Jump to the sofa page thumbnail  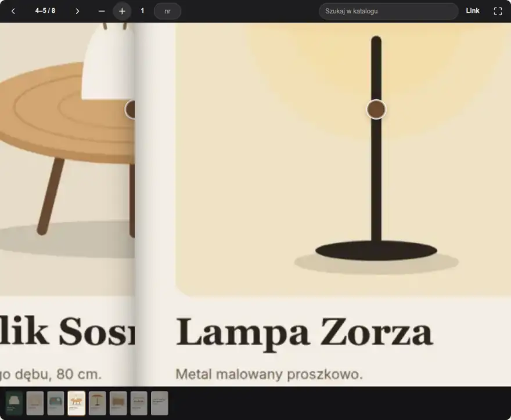coord(56,403)
